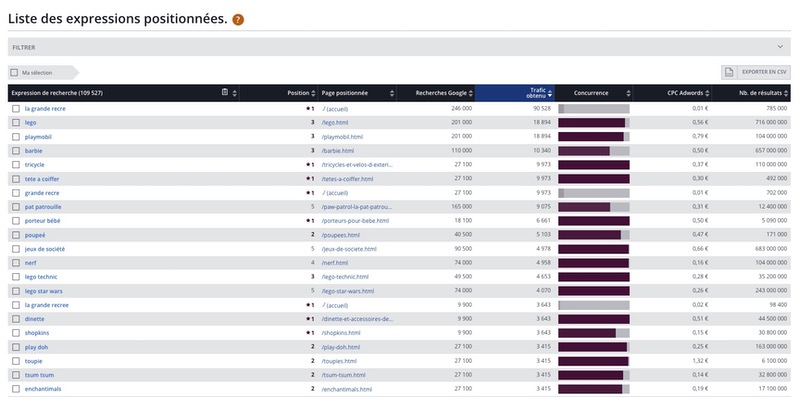Sort by Position column arrows
The height and width of the screenshot is (397, 800).
point(313,93)
